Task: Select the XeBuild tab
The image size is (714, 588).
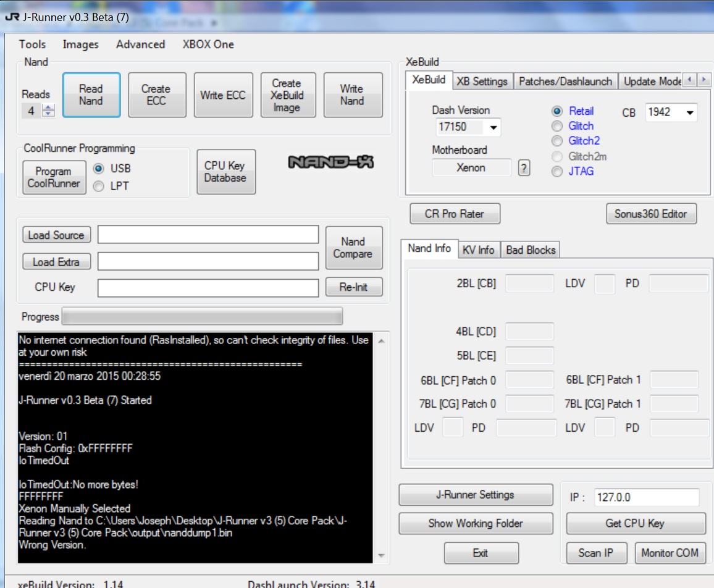Action: (x=429, y=80)
